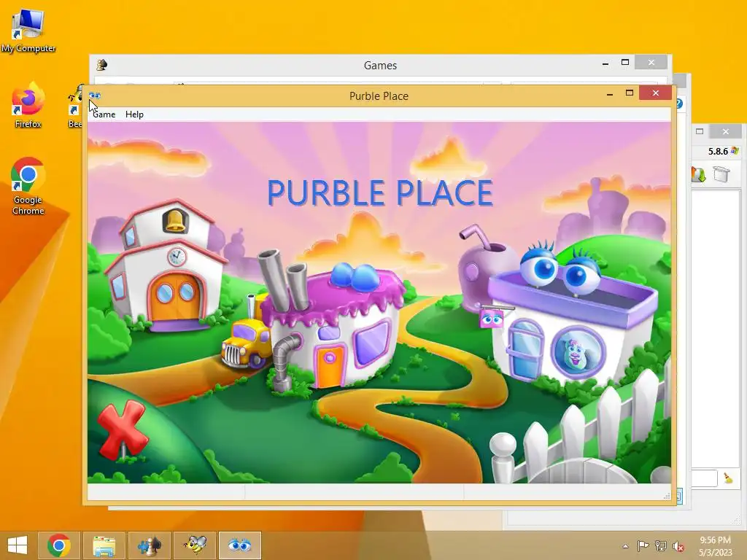Click the 5.8.6 version label
The height and width of the screenshot is (560, 747).
718,152
